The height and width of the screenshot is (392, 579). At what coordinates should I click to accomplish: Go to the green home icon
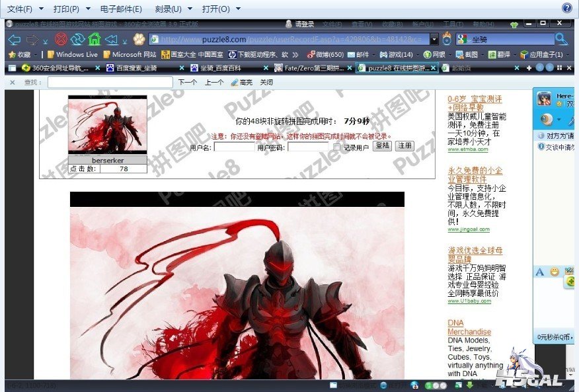(94, 38)
